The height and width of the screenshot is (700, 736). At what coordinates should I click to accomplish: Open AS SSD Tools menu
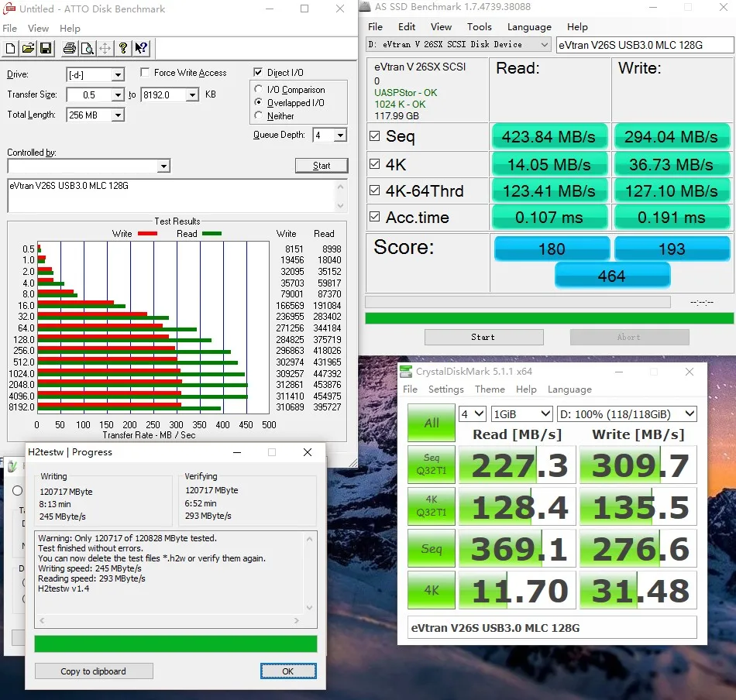pos(480,27)
